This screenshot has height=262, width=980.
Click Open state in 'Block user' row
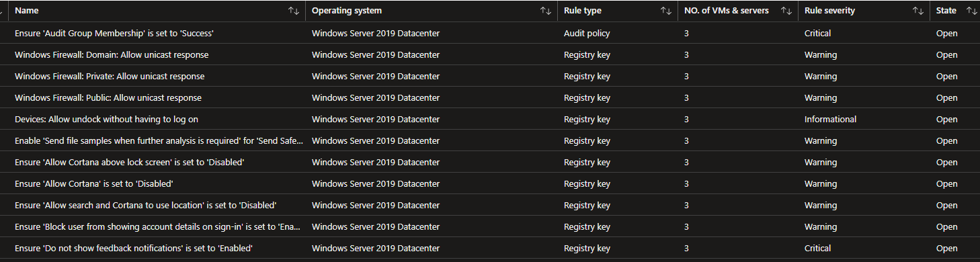click(946, 226)
